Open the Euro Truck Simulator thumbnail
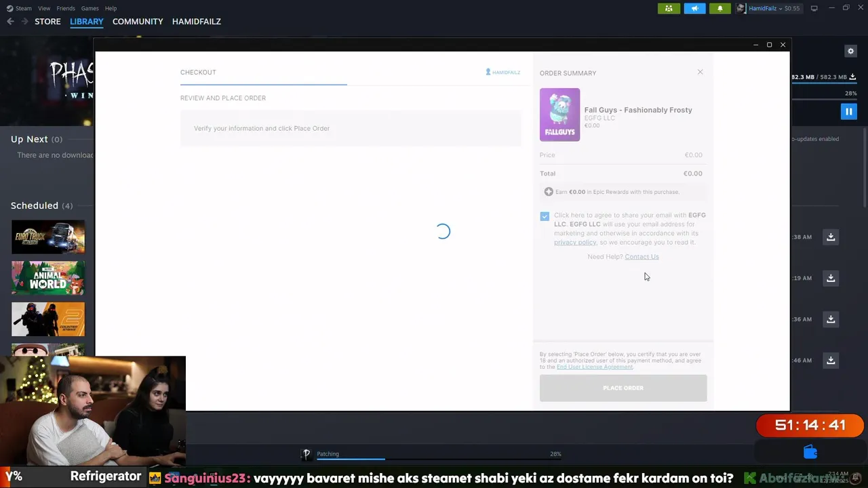 pyautogui.click(x=48, y=237)
